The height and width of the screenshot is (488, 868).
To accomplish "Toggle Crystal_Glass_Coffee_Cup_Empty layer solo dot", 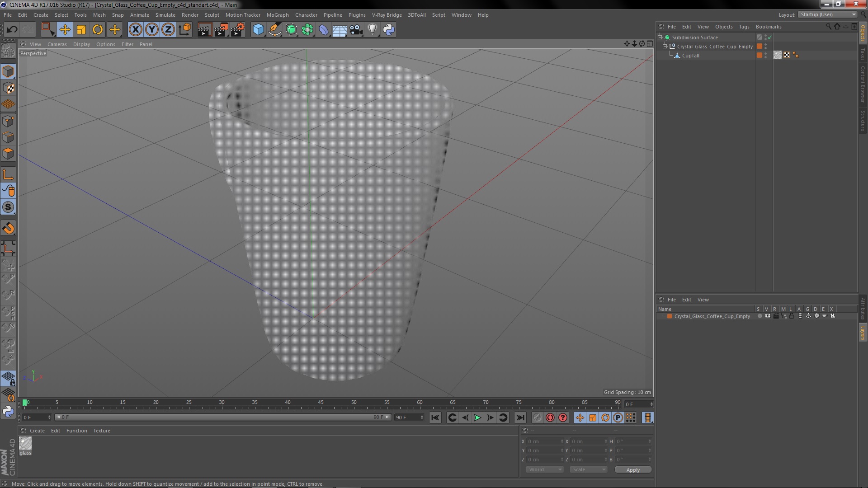I will pos(759,316).
